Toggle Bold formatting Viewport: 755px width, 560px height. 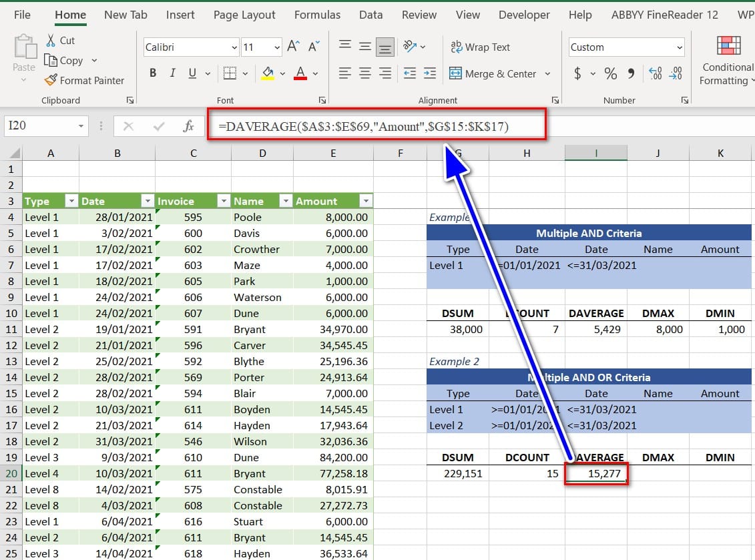pos(154,73)
